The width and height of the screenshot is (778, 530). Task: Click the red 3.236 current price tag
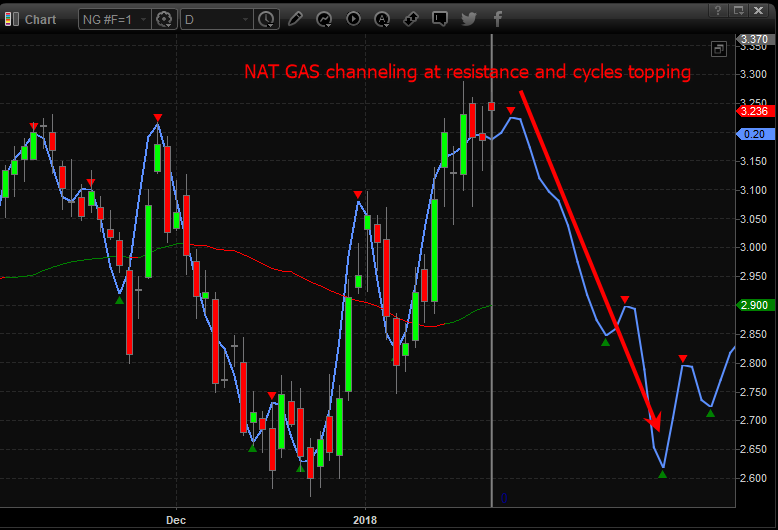(755, 111)
